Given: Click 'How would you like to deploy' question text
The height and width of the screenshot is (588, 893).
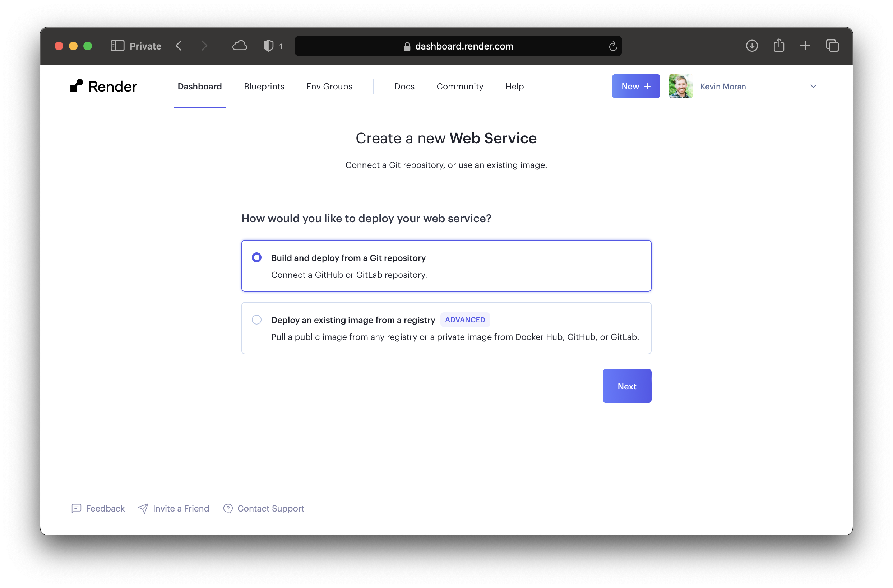Looking at the screenshot, I should 366,218.
